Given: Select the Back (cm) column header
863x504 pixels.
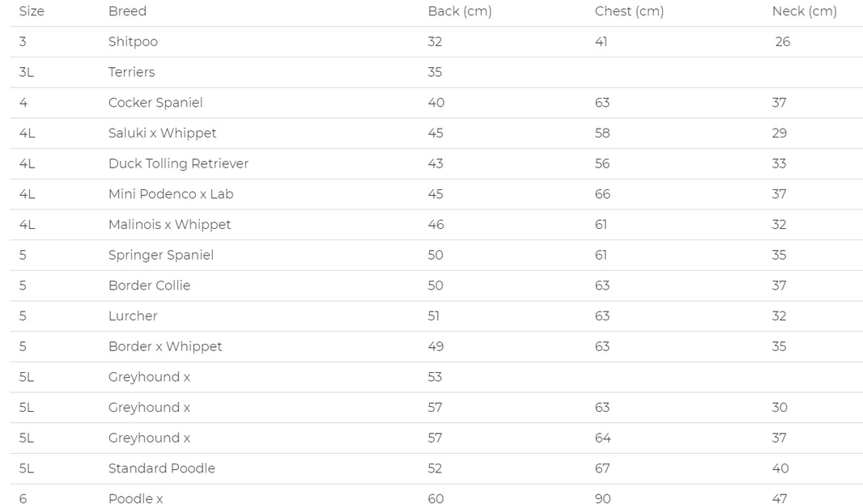Looking at the screenshot, I should [459, 11].
